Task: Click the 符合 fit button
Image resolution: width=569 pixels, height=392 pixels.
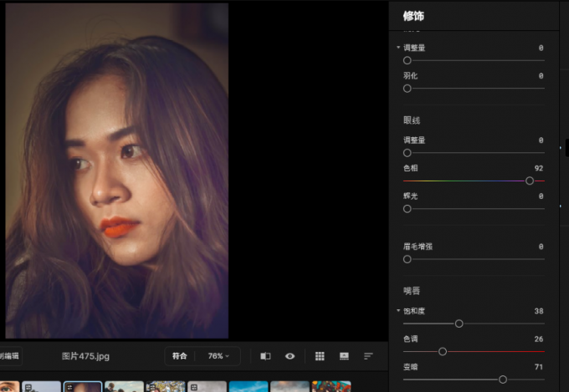Action: tap(179, 356)
